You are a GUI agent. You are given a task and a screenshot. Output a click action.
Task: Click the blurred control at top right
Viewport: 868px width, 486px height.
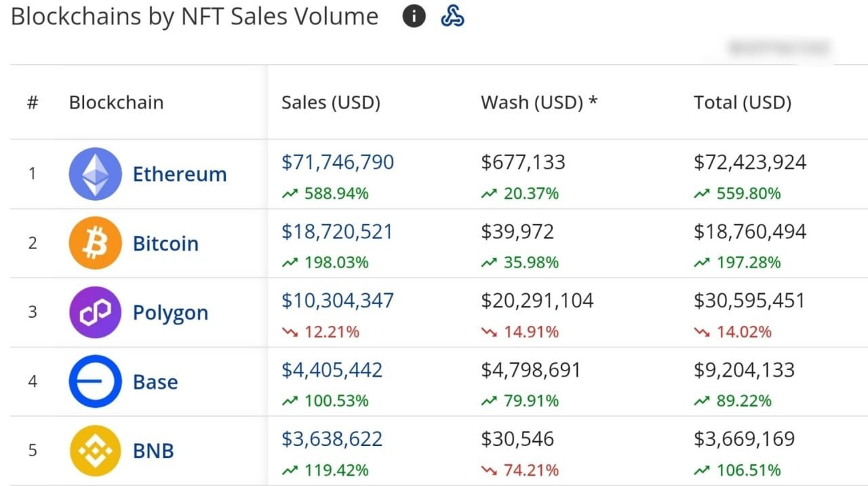coord(778,48)
